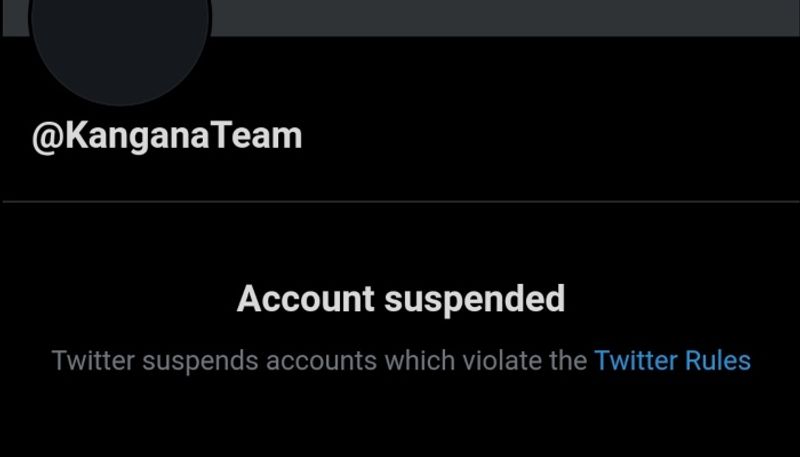Screen dimensions: 800x457
Task: Click the gray word "Twitter" starting the notice
Action: (92, 360)
